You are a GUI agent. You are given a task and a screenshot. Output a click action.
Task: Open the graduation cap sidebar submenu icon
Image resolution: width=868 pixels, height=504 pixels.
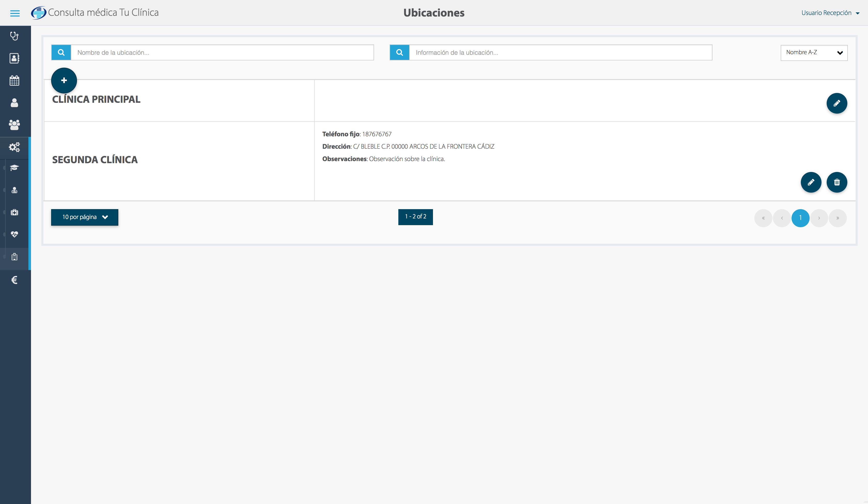click(14, 168)
